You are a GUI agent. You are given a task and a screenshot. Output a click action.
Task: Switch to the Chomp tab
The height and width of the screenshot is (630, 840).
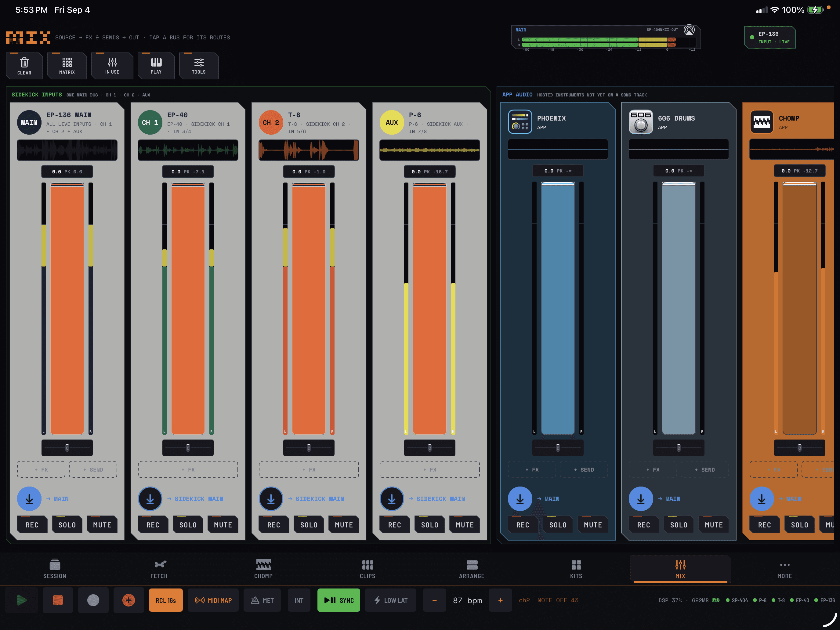pyautogui.click(x=263, y=568)
